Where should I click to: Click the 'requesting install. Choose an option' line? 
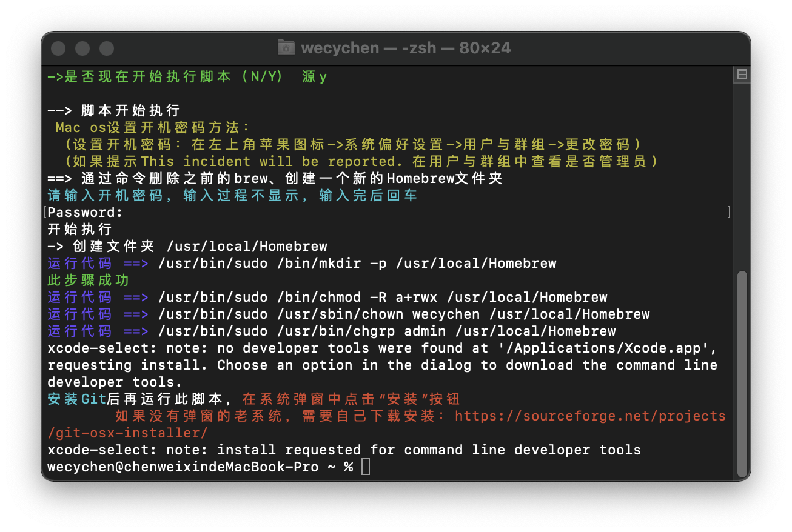[x=383, y=365]
